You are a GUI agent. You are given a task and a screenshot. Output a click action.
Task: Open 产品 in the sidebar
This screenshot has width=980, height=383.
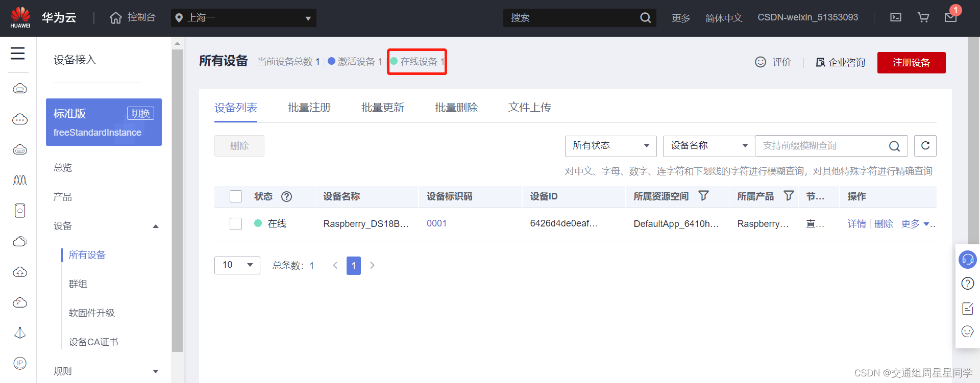[63, 197]
